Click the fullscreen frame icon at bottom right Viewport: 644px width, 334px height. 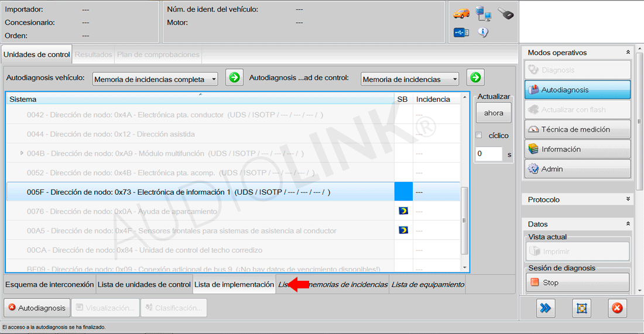[582, 308]
